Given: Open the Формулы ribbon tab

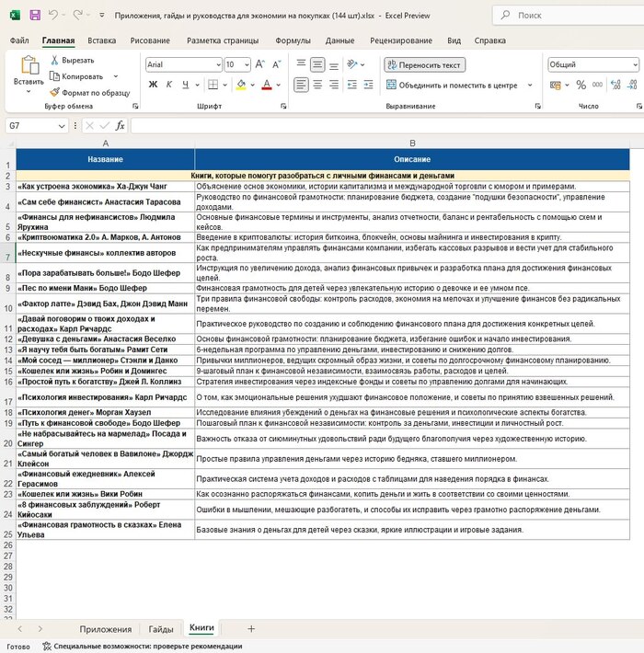Looking at the screenshot, I should 293,40.
